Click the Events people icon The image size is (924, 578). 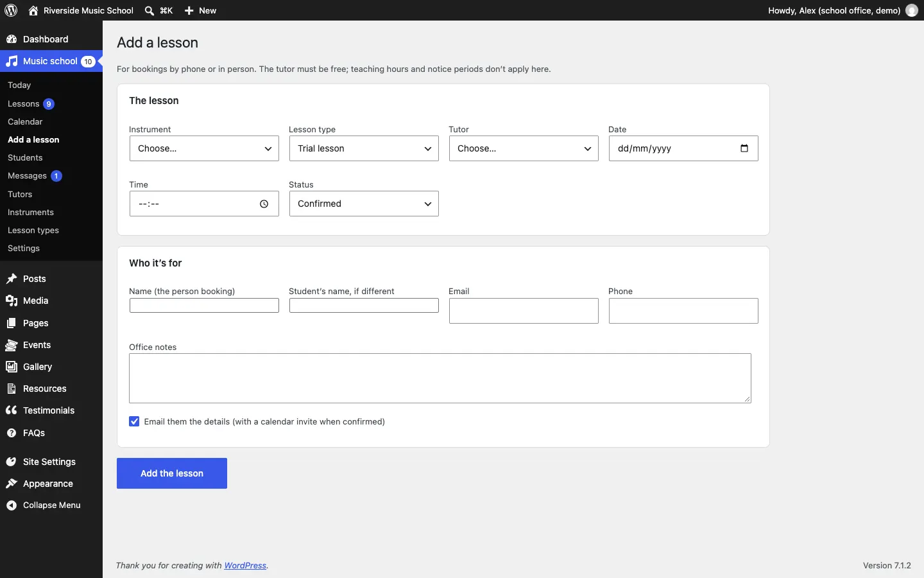pyautogui.click(x=12, y=345)
